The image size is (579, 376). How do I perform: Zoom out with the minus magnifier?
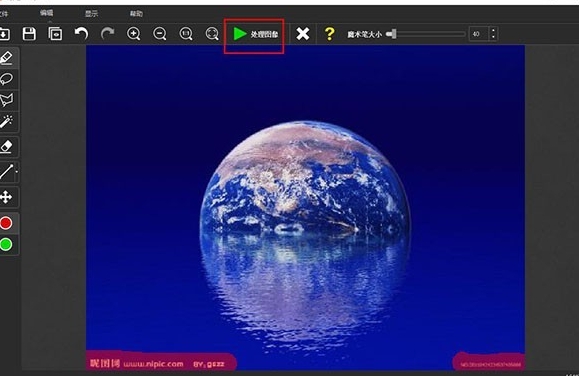coord(160,34)
